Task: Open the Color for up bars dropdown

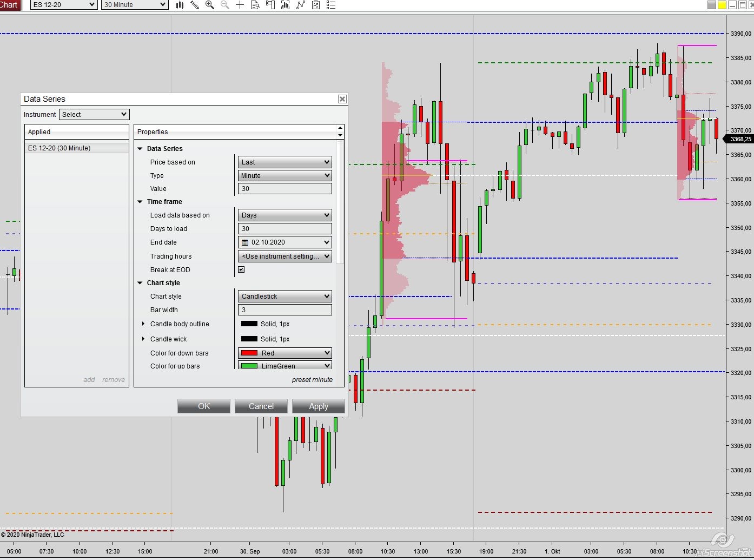Action: point(285,366)
